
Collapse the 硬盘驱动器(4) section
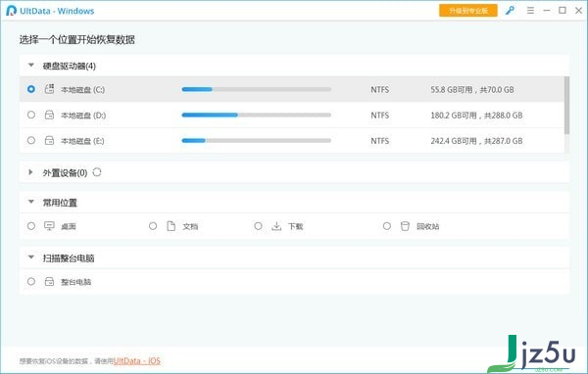tap(31, 66)
